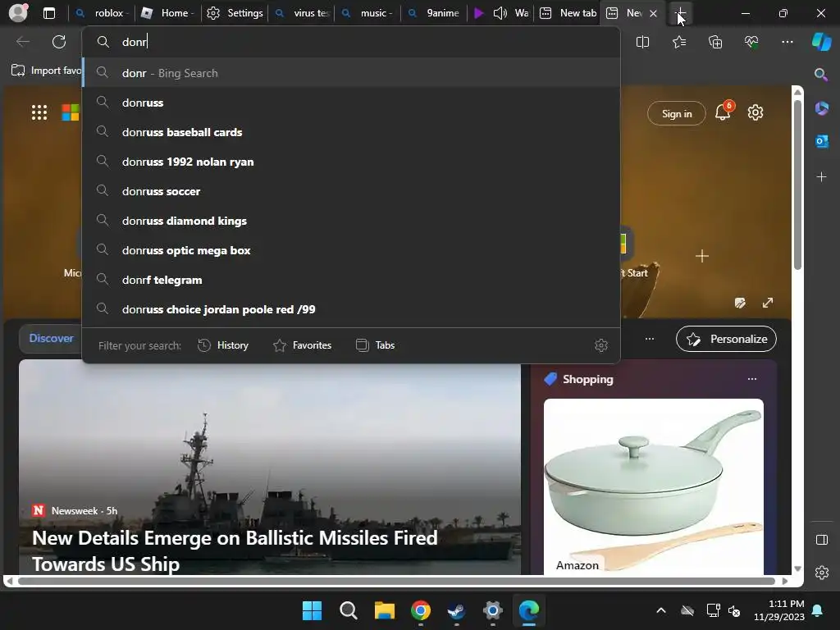The image size is (840, 630).
Task: Open Collections toolbar icon
Action: 715,42
